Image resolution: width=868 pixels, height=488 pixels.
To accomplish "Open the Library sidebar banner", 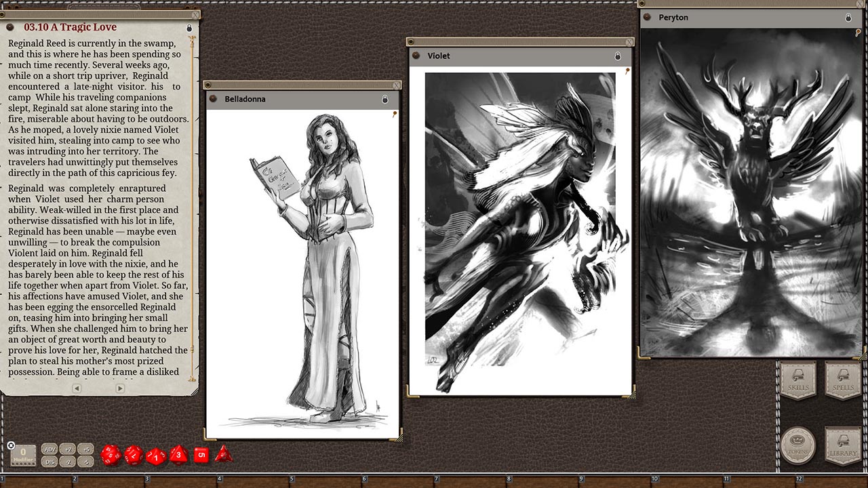I will click(843, 445).
